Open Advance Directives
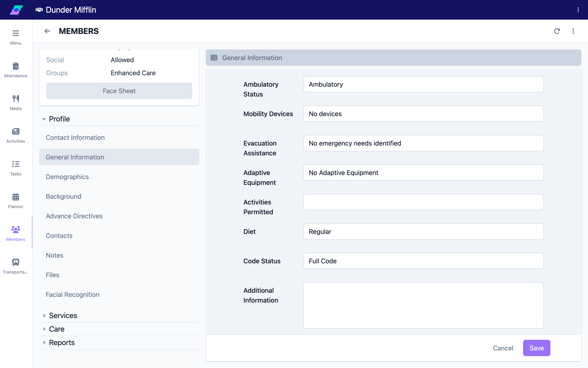This screenshot has width=588, height=368. tap(119, 216)
